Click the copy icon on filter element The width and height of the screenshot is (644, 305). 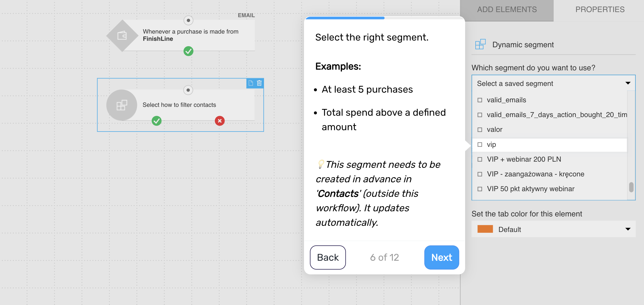point(251,83)
